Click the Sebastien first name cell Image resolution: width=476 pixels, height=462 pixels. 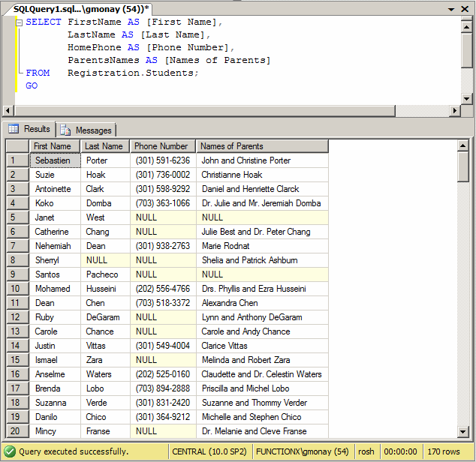point(55,160)
